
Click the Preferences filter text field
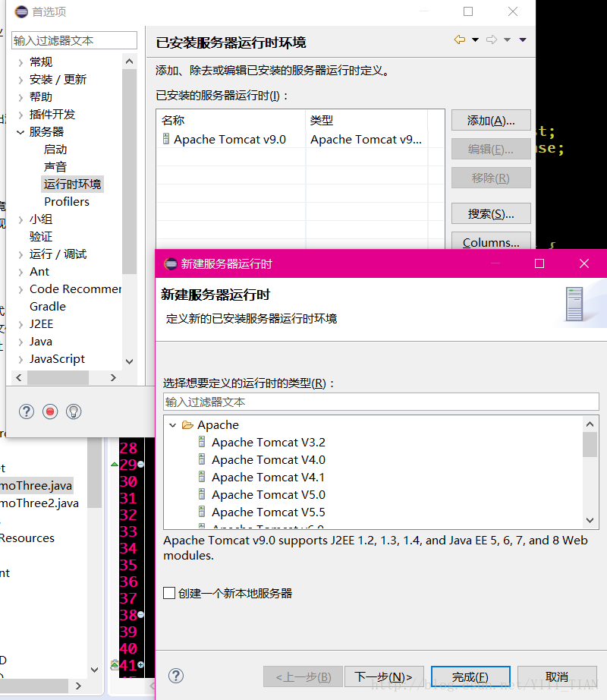click(x=74, y=40)
